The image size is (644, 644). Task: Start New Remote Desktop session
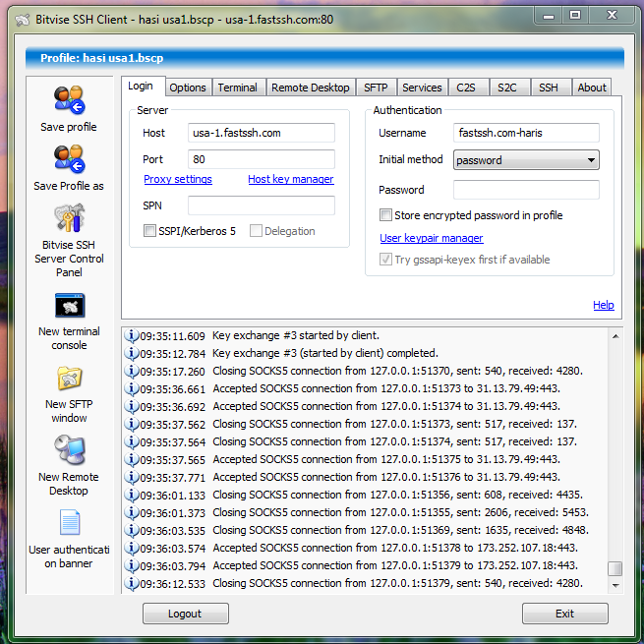tap(69, 450)
